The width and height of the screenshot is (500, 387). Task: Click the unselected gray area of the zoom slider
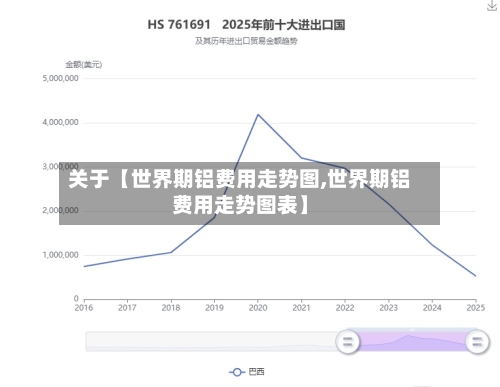click(211, 341)
